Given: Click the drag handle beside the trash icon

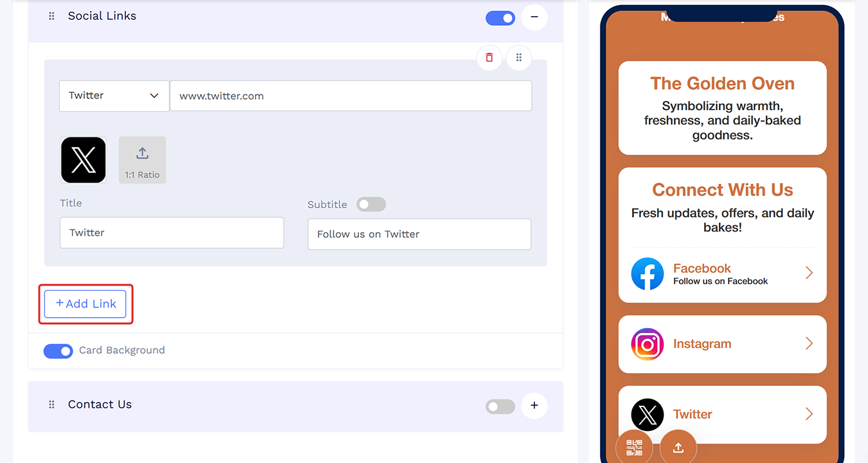Looking at the screenshot, I should click(x=519, y=58).
